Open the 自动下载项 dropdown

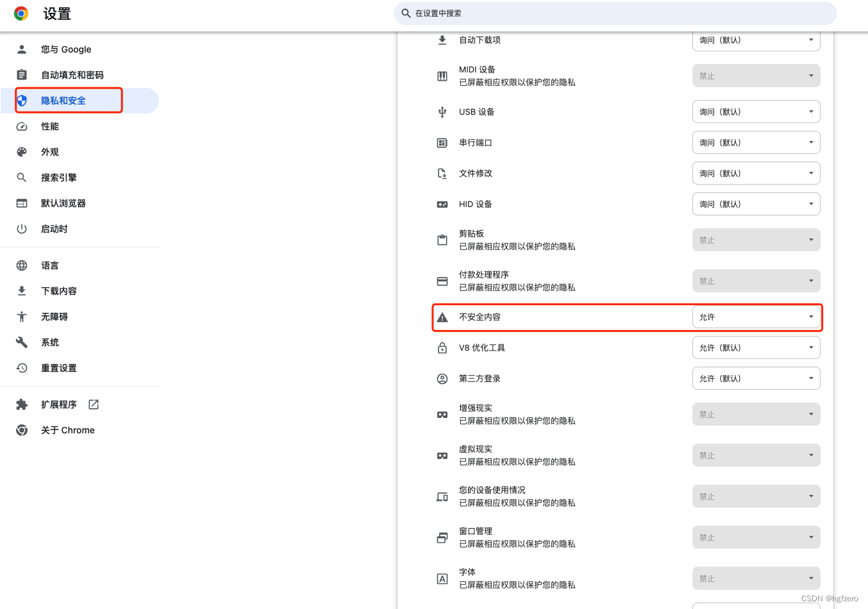[756, 40]
